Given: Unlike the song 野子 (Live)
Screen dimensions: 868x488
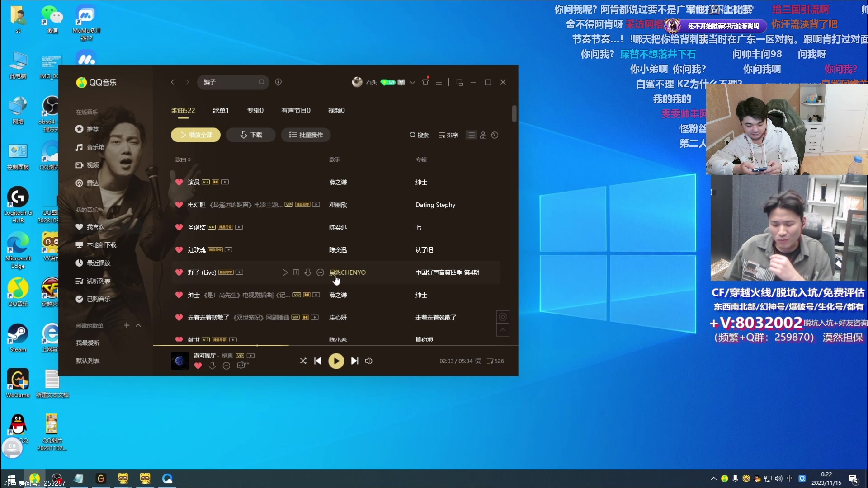Looking at the screenshot, I should pyautogui.click(x=179, y=272).
